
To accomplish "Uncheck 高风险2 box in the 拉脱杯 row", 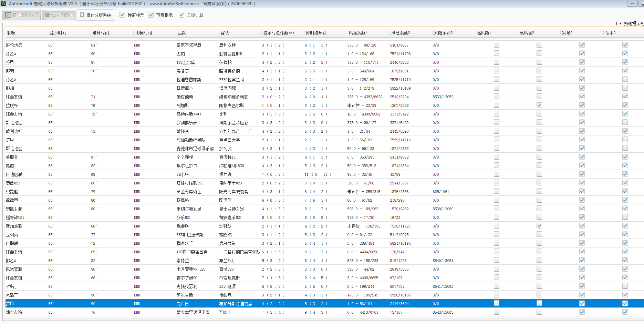I will pos(539,105).
